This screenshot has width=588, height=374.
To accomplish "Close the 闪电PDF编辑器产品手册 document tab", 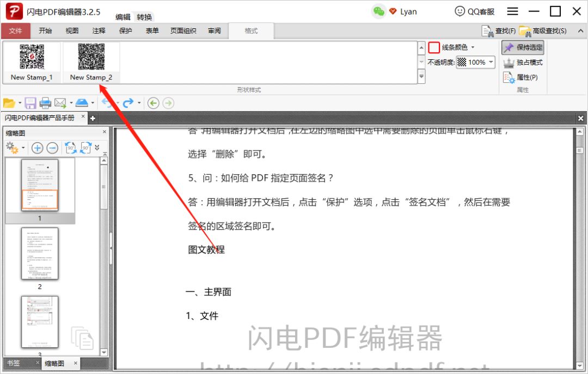I will (x=83, y=117).
